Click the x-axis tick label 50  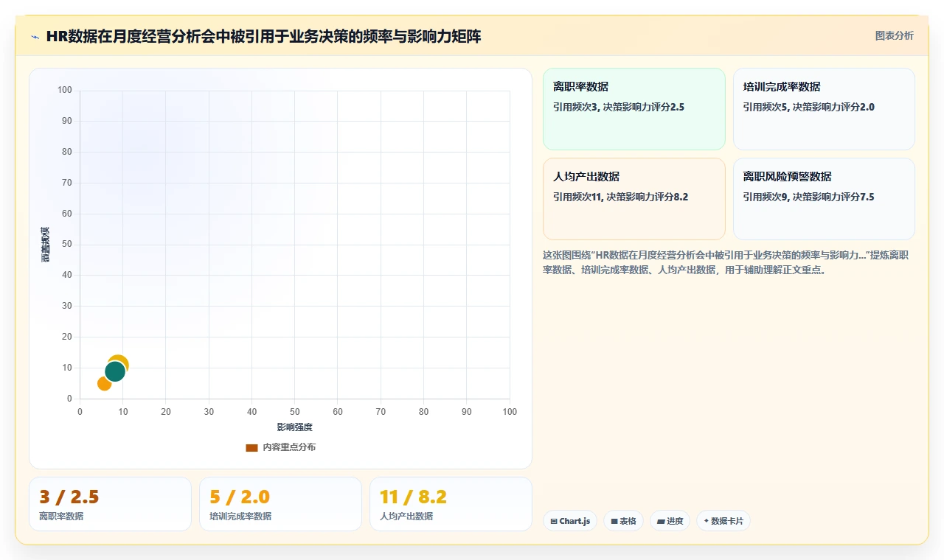294,412
